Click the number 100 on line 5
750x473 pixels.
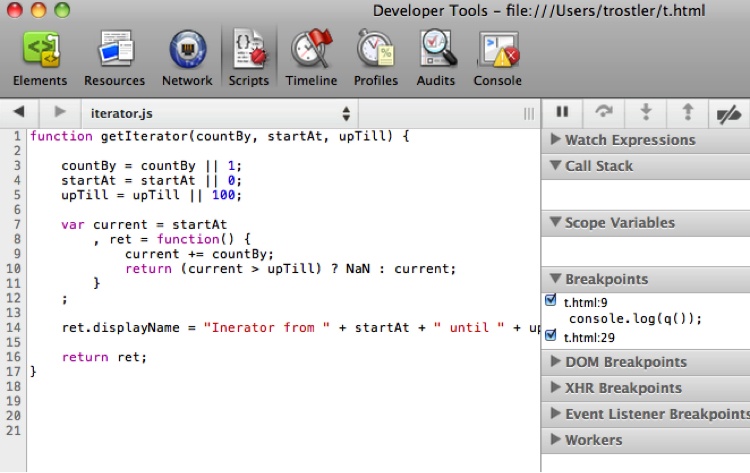click(223, 195)
